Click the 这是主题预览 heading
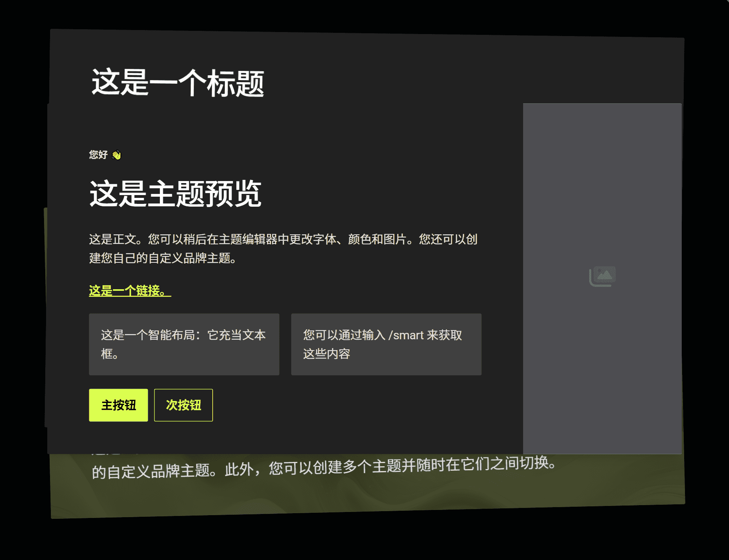This screenshot has height=560, width=729. pos(175,194)
